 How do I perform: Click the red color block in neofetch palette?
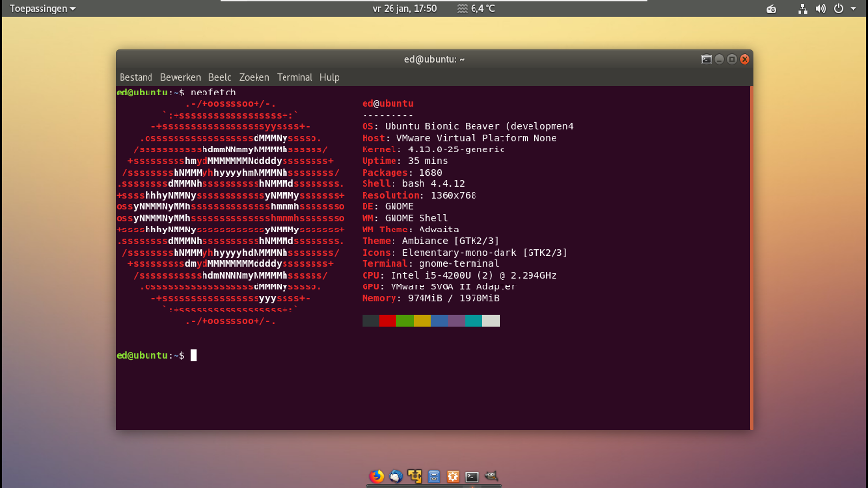(388, 321)
